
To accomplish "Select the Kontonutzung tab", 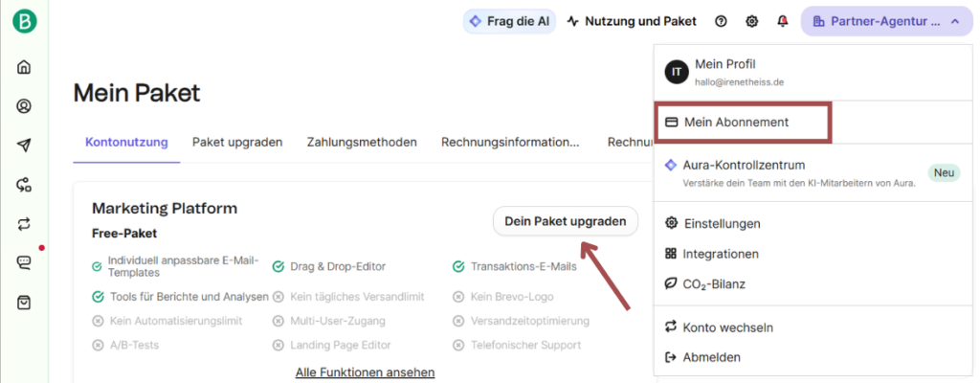I will click(x=126, y=142).
